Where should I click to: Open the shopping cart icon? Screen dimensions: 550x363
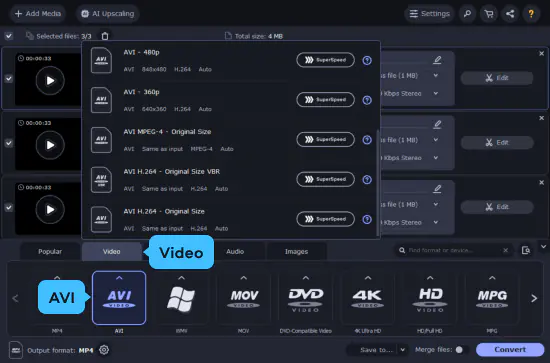click(489, 14)
